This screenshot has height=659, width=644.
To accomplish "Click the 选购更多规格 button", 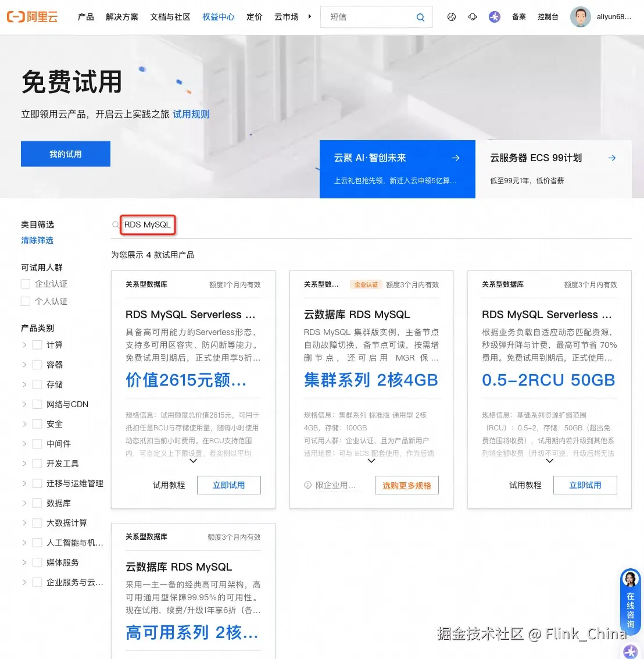I will (x=407, y=486).
